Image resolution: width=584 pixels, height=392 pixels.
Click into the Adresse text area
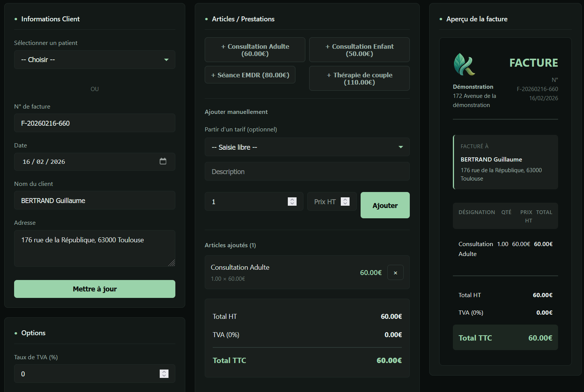(x=95, y=248)
